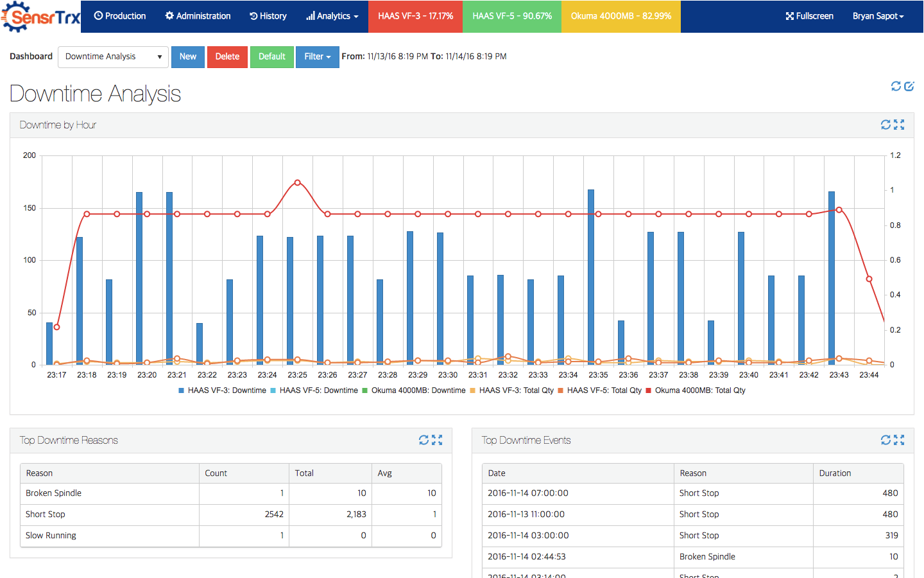Click the Broken Spindle cell in Downtime Events
924x578 pixels.
[744, 557]
